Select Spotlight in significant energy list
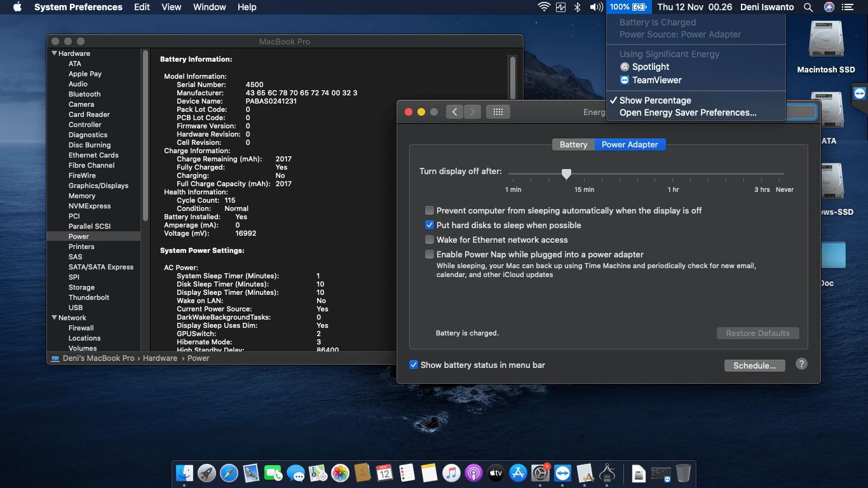 coord(651,67)
